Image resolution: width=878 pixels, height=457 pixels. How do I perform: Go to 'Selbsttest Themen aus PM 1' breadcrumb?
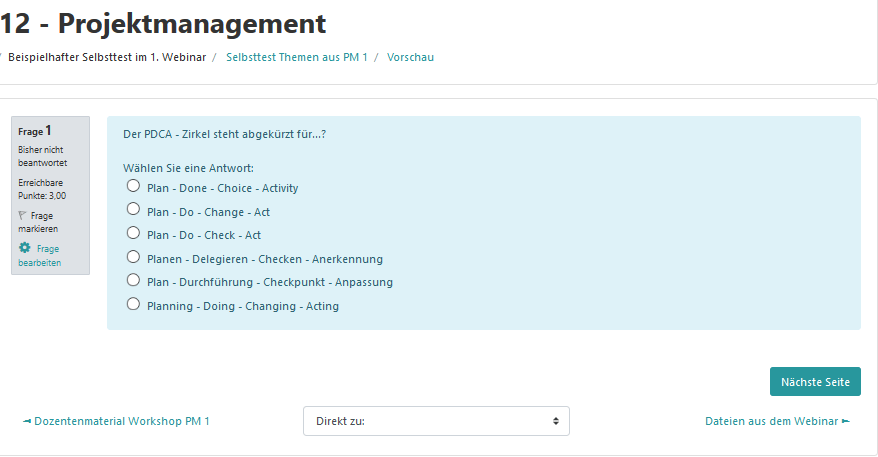click(x=297, y=57)
